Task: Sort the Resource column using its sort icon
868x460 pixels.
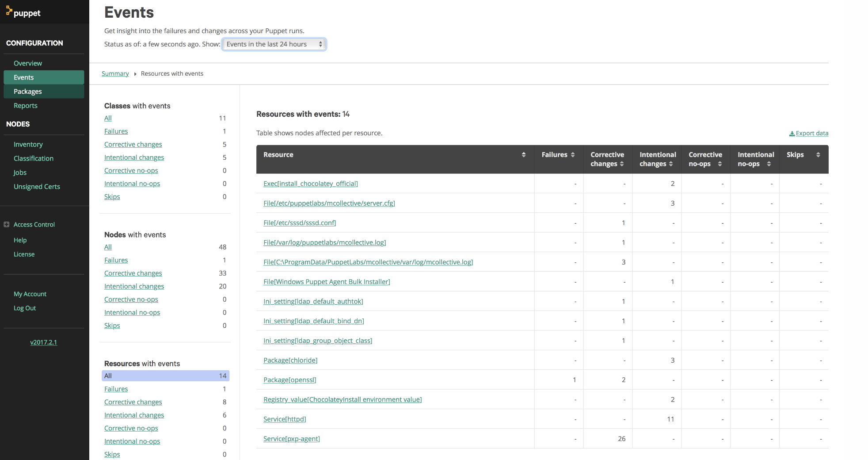Action: point(524,154)
